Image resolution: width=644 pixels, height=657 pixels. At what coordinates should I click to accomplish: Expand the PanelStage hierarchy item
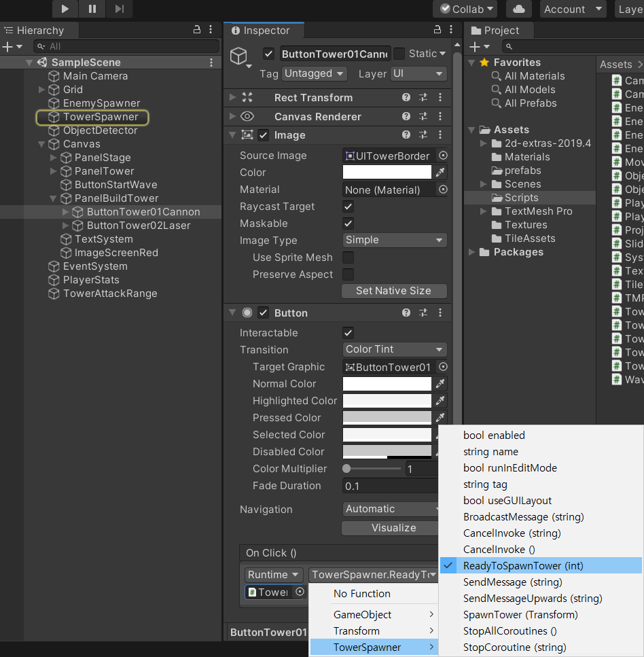coord(54,158)
